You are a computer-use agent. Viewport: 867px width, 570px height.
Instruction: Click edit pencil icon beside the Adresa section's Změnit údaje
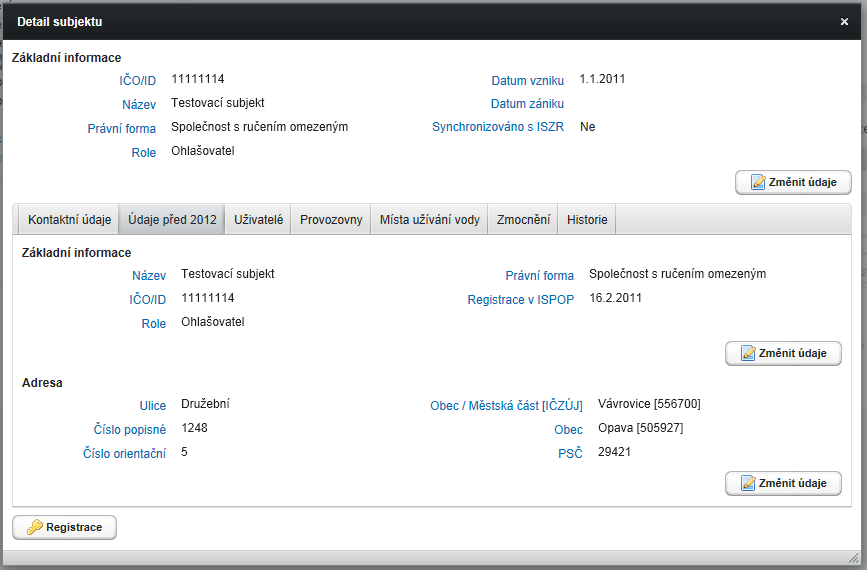click(748, 483)
